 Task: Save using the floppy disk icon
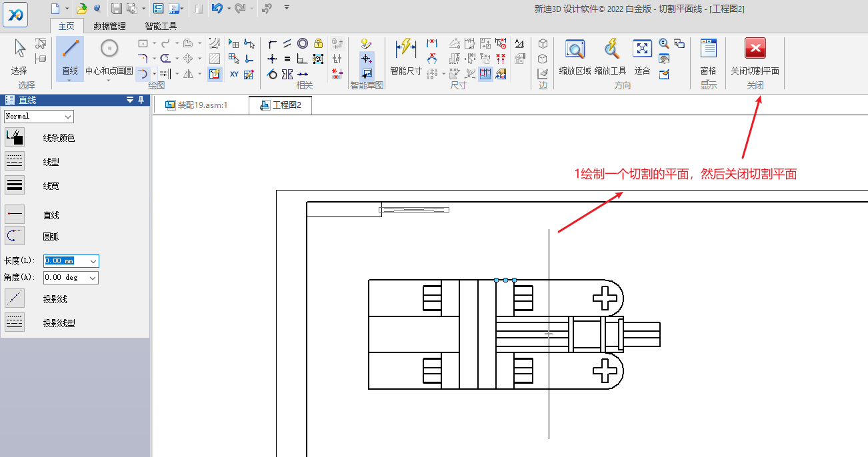pyautogui.click(x=116, y=8)
